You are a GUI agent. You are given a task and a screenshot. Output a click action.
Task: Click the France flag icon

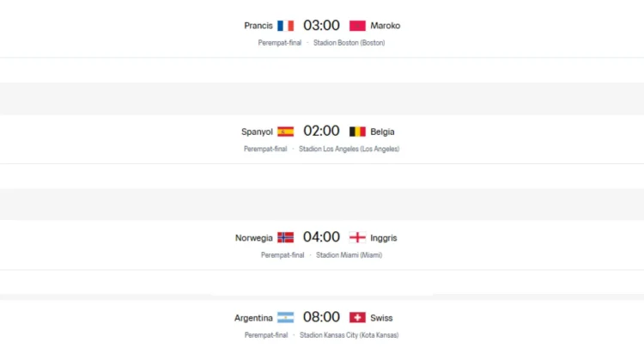pyautogui.click(x=285, y=26)
